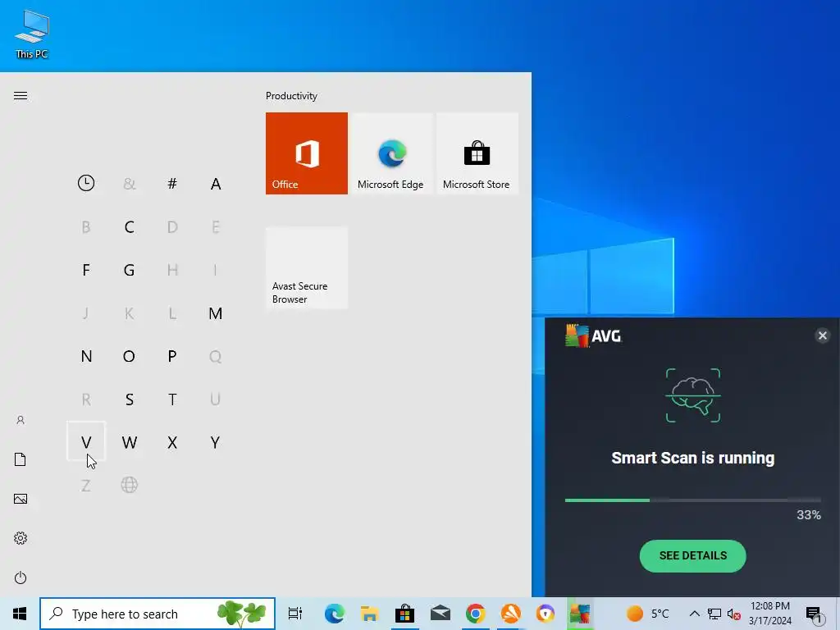Screen dimensions: 840x630
Task: Select letter V in alphabet grid
Action: point(85,442)
